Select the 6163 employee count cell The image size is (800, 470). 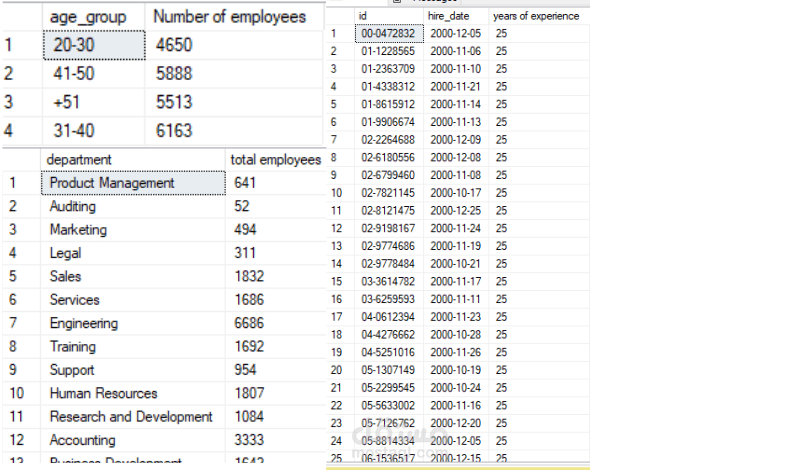[x=234, y=131]
